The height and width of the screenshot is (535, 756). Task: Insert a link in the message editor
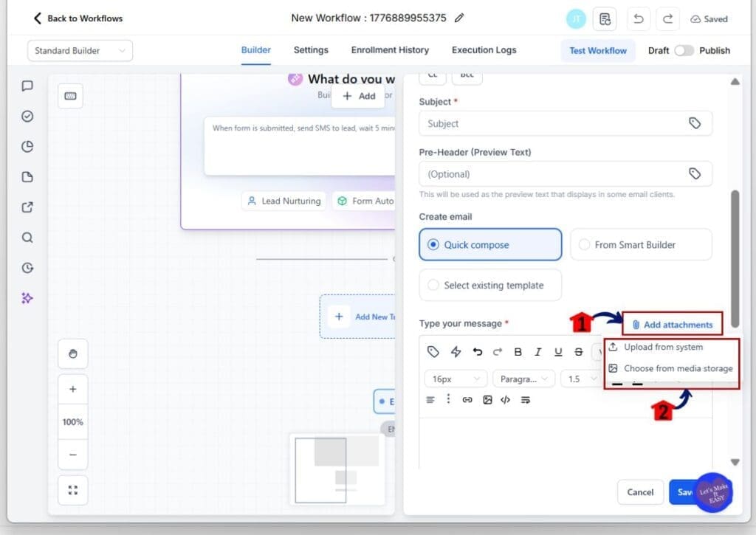(467, 400)
